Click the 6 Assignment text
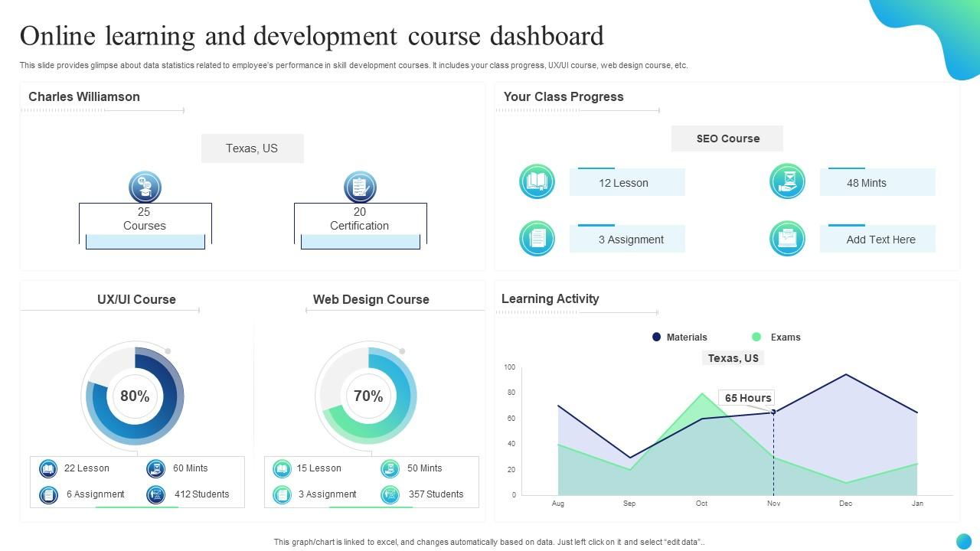 [96, 494]
